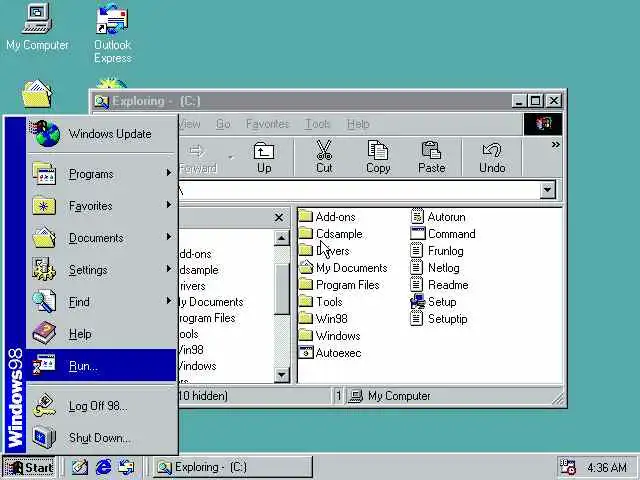Select Drivers folder in file list
Image resolution: width=640 pixels, height=480 pixels.
(x=324, y=251)
